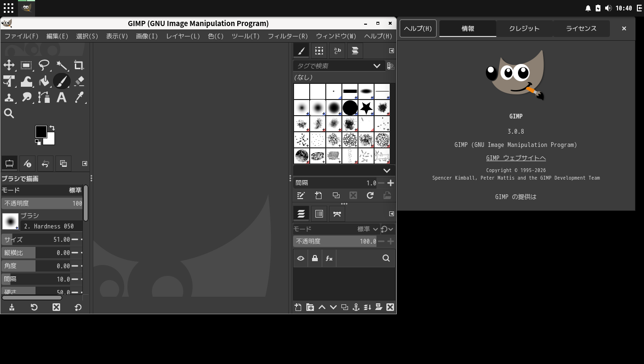This screenshot has height=364, width=644.
Task: Open the layer Mode dropdown
Action: (x=365, y=228)
